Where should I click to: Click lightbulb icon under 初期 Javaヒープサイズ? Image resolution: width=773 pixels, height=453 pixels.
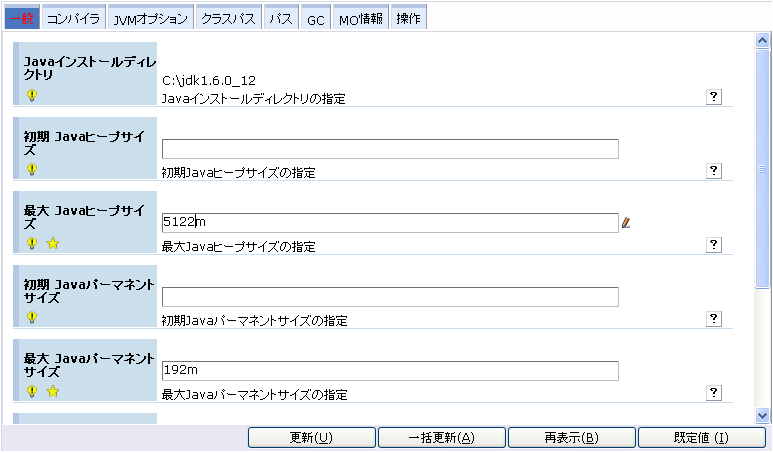click(x=32, y=169)
